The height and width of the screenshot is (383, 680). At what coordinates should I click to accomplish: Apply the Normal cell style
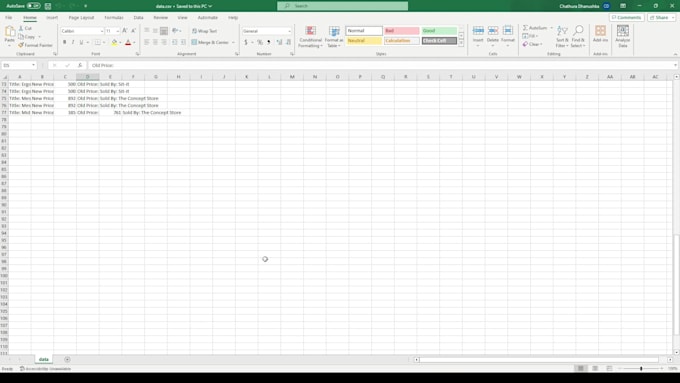point(364,31)
